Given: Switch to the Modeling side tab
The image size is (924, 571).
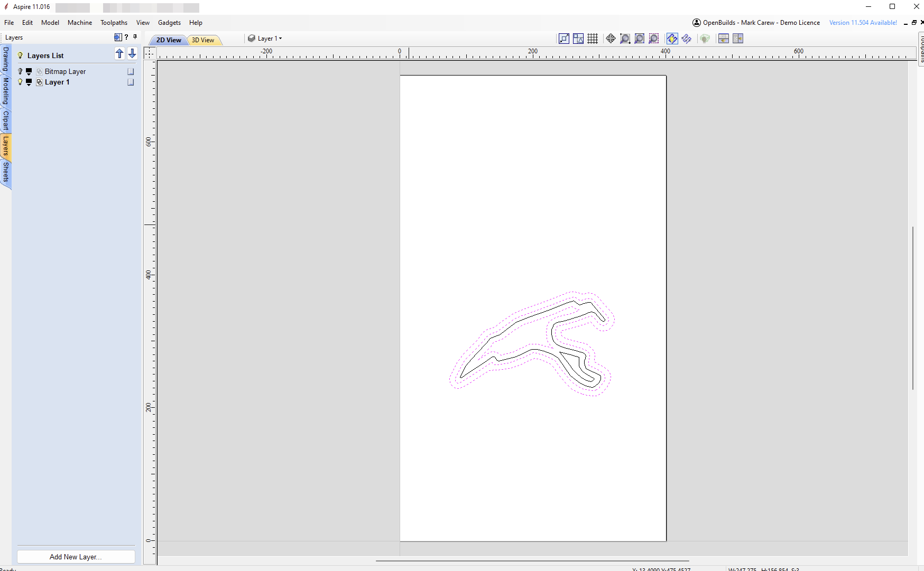Looking at the screenshot, I should click(x=6, y=91).
